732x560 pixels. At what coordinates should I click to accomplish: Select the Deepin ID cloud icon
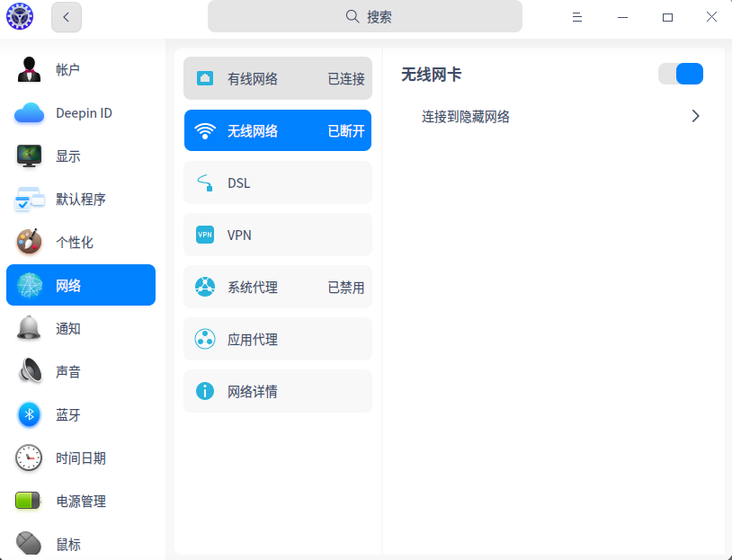(x=29, y=113)
